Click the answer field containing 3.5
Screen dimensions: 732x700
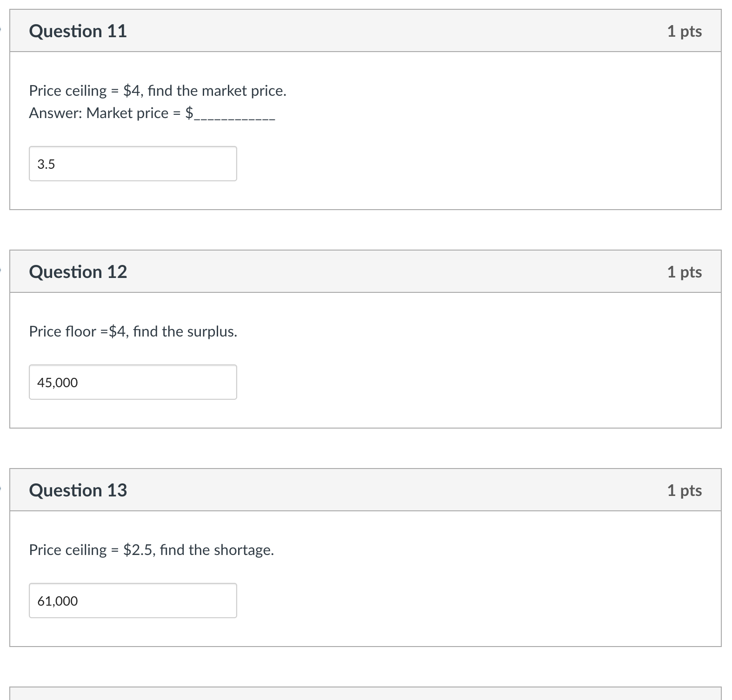point(133,164)
